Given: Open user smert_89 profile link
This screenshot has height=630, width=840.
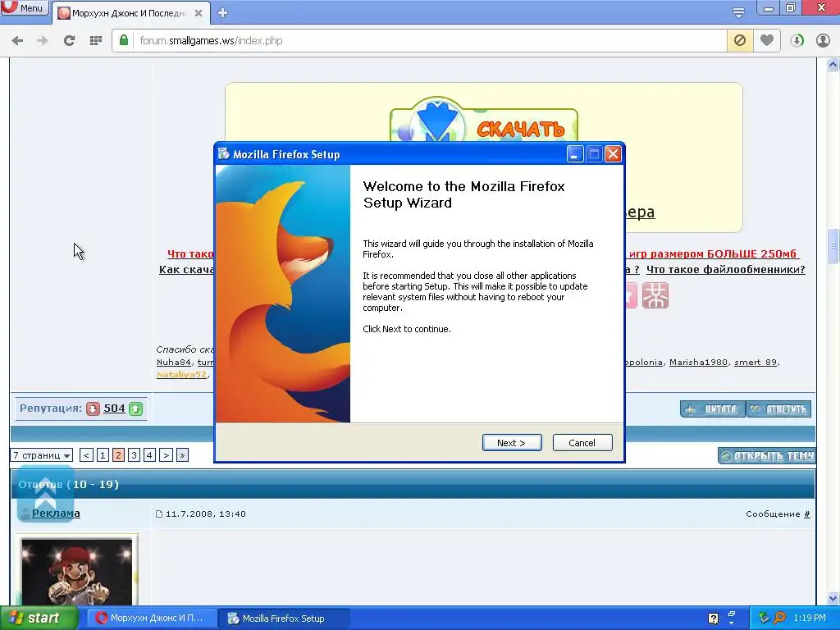Looking at the screenshot, I should pos(756,362).
